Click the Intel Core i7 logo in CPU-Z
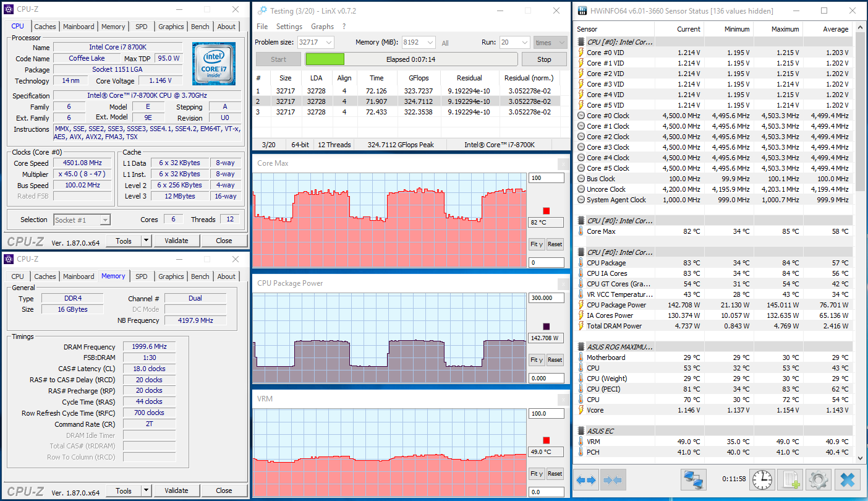This screenshot has height=501, width=868. 214,64
